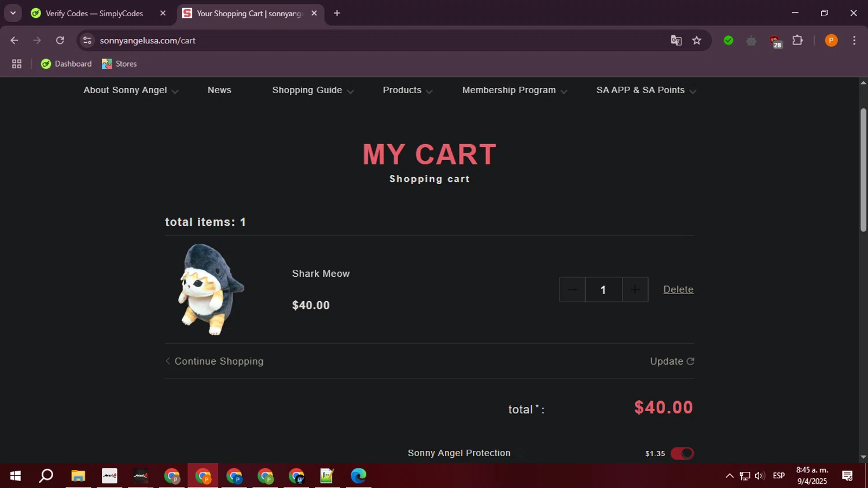Viewport: 868px width, 488px height.
Task: Open the Stores bookmark
Action: click(119, 64)
